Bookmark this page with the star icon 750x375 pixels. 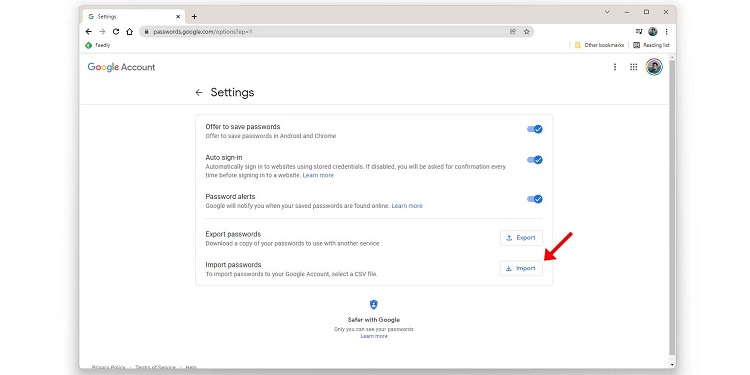(x=527, y=32)
